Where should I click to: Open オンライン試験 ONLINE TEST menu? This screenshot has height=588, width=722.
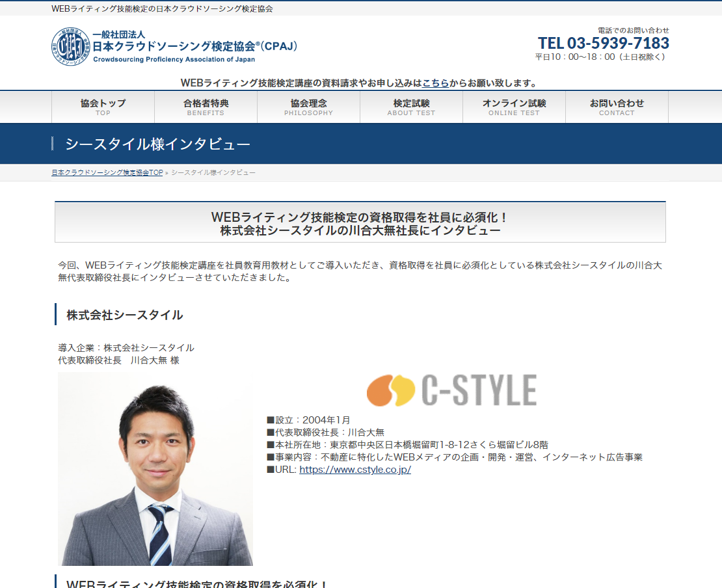click(x=514, y=107)
